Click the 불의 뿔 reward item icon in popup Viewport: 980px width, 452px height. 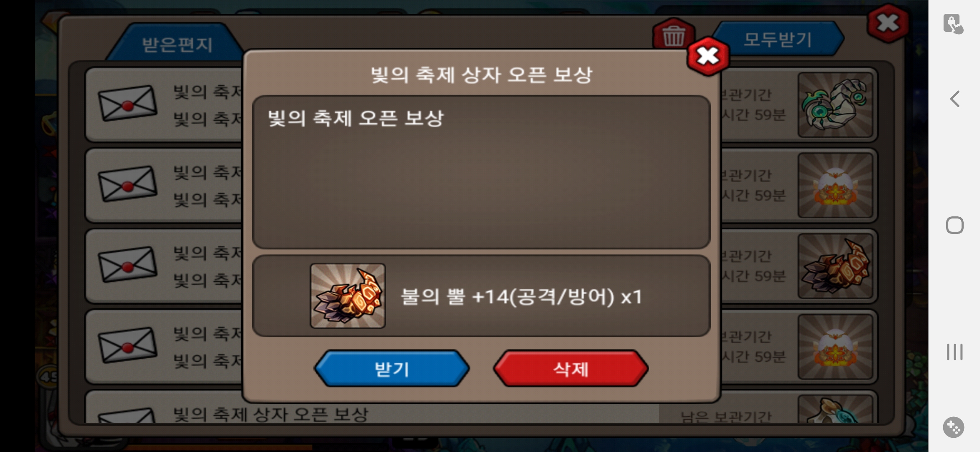point(348,295)
